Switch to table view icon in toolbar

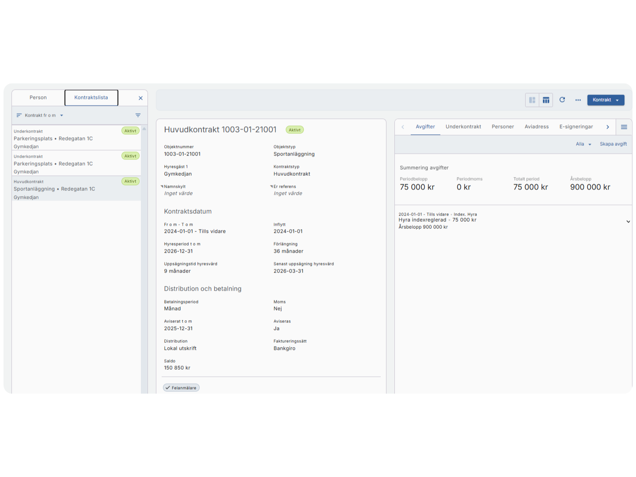(546, 100)
